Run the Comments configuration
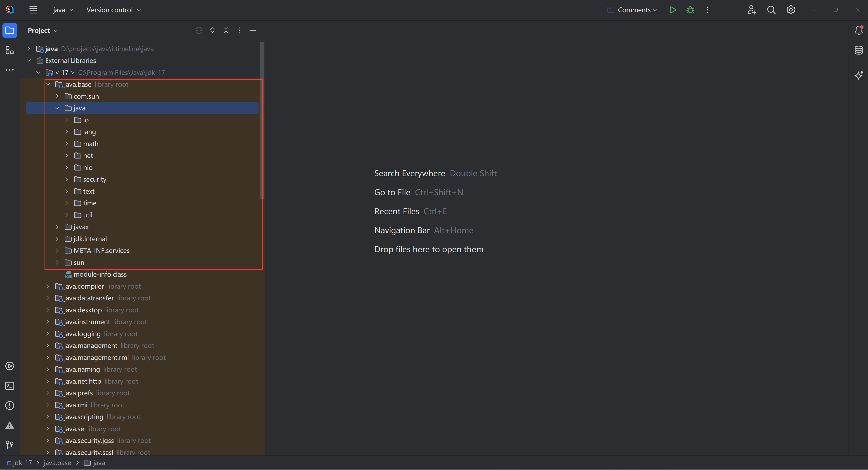The height and width of the screenshot is (470, 868). point(672,10)
